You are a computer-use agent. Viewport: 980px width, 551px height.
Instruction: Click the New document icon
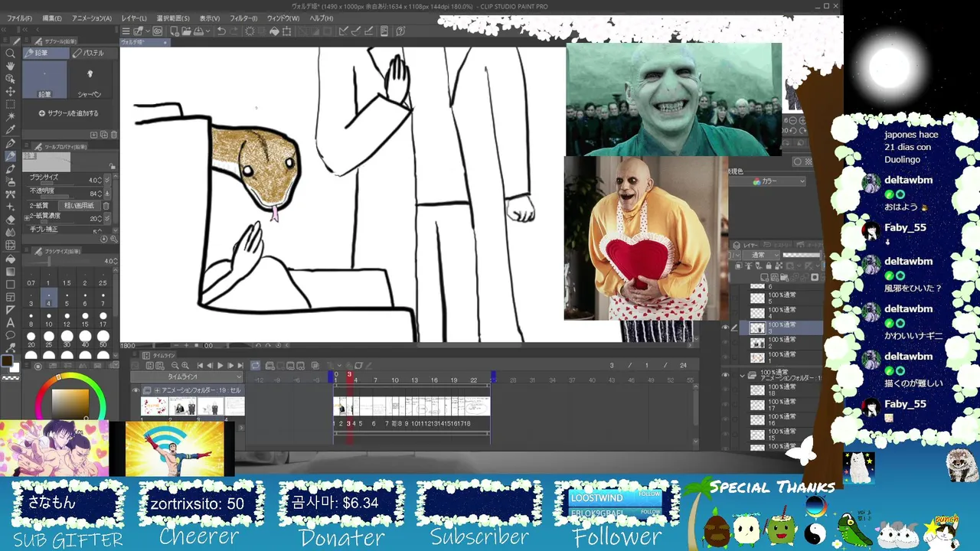pos(175,31)
